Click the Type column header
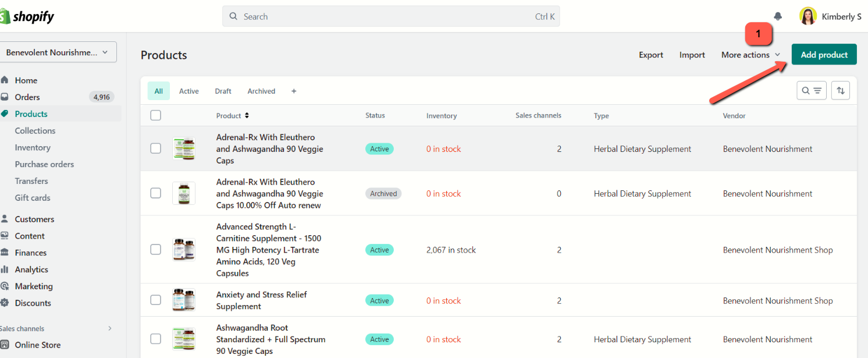Image resolution: width=868 pixels, height=358 pixels. coord(602,116)
